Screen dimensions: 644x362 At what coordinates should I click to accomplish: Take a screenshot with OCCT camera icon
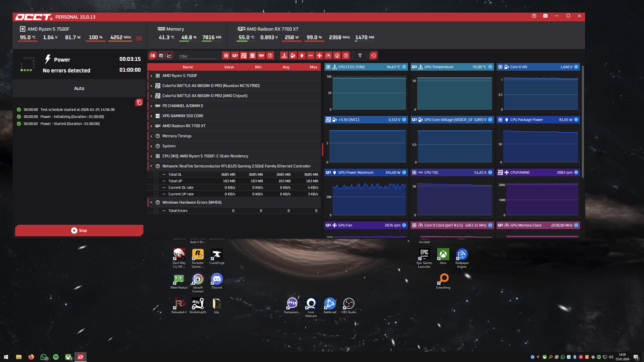545,16
